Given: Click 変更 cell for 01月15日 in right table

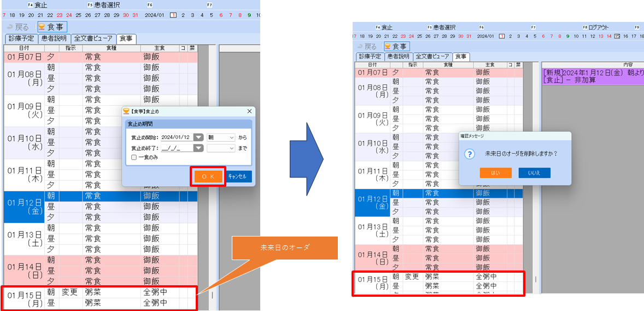Looking at the screenshot, I should click(x=413, y=277).
